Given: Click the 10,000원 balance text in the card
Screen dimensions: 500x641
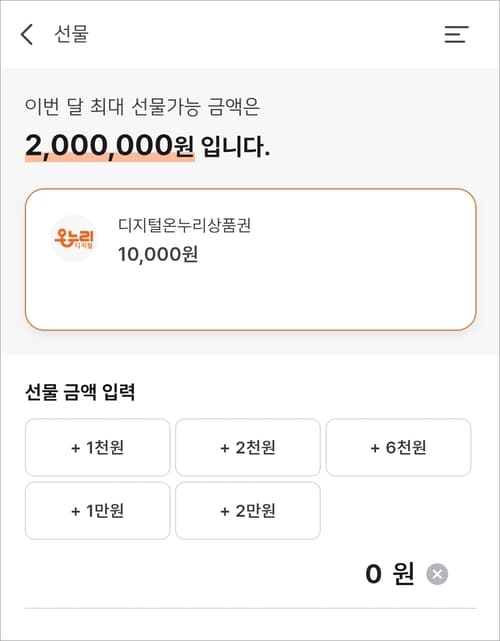Looking at the screenshot, I should click(x=158, y=254).
